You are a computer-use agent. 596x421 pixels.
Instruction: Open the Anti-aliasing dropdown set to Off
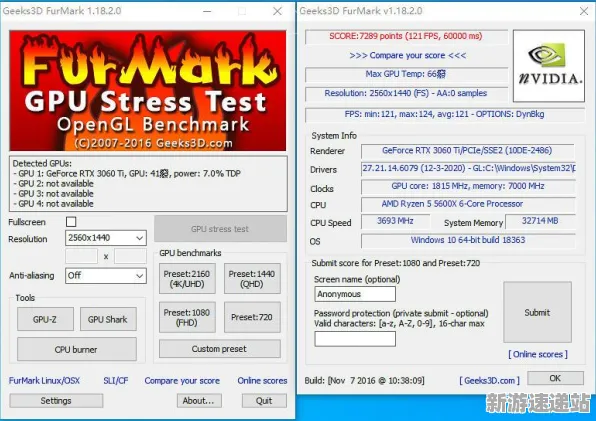(106, 275)
